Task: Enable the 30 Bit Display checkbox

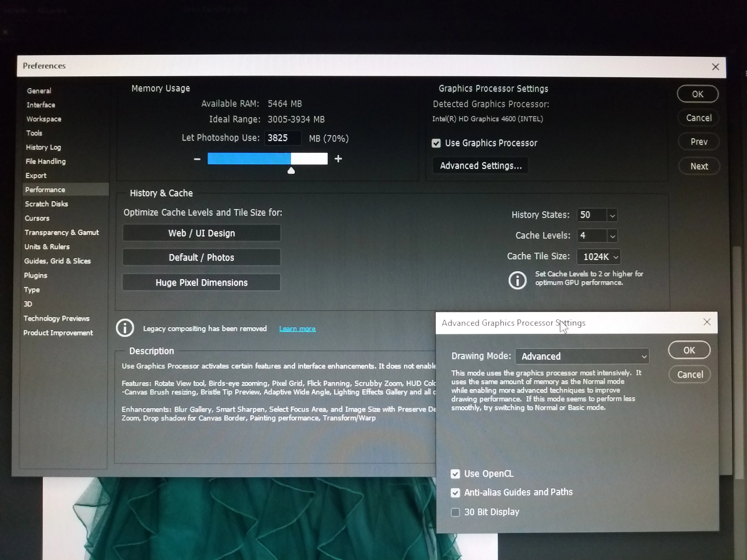Action: (455, 512)
